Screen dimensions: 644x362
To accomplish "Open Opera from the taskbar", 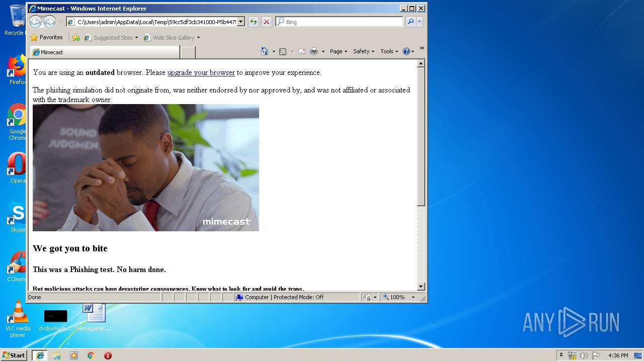I will tap(108, 355).
